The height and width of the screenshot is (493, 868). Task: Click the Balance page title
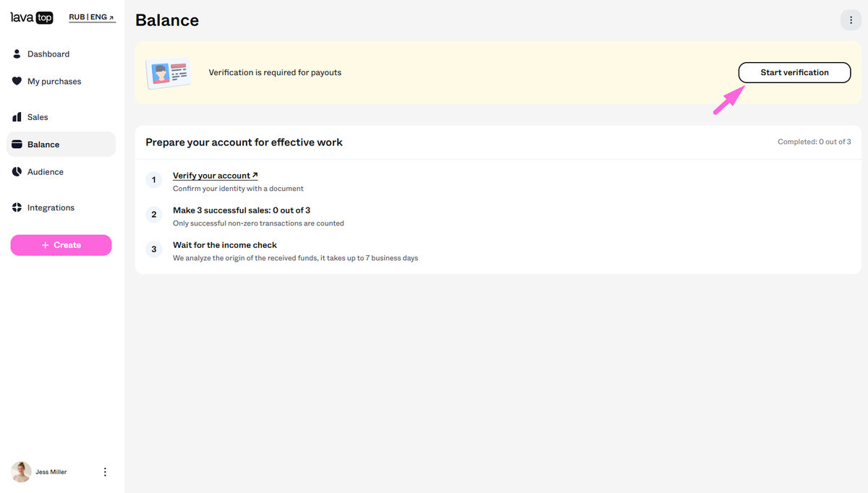[167, 21]
